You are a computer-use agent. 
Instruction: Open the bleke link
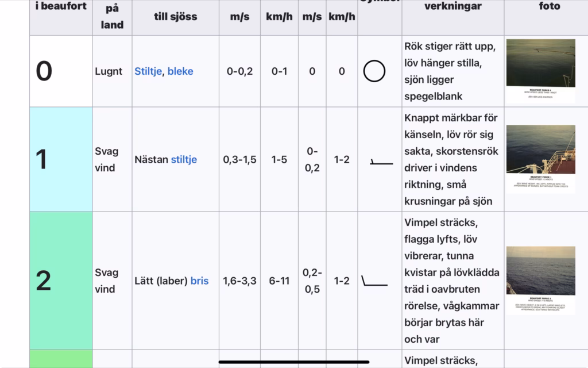(x=180, y=71)
